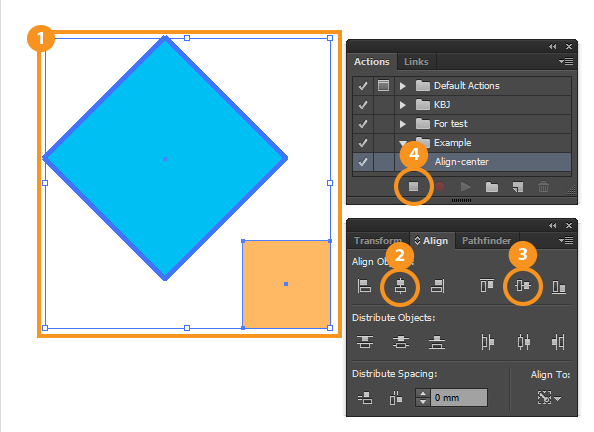Toggle the Align-center action checkmark

pyautogui.click(x=363, y=162)
